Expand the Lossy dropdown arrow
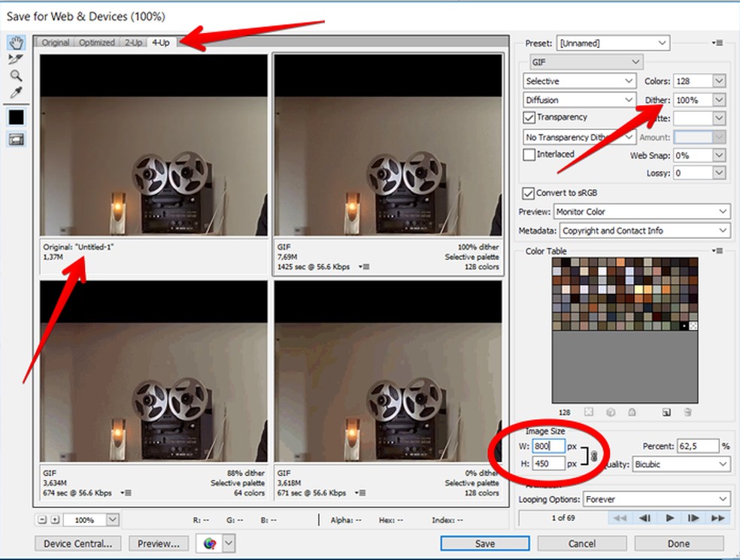 coord(719,173)
